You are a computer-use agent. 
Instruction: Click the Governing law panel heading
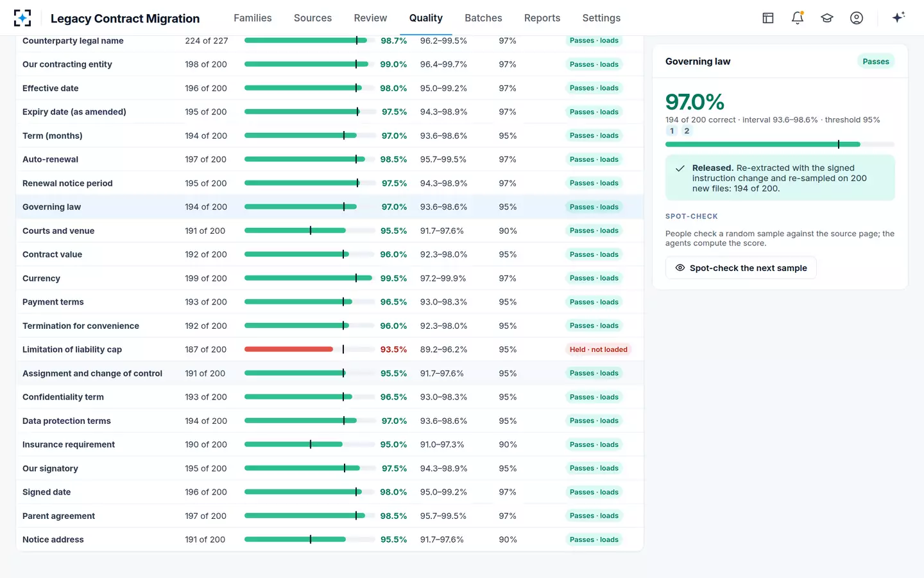697,62
